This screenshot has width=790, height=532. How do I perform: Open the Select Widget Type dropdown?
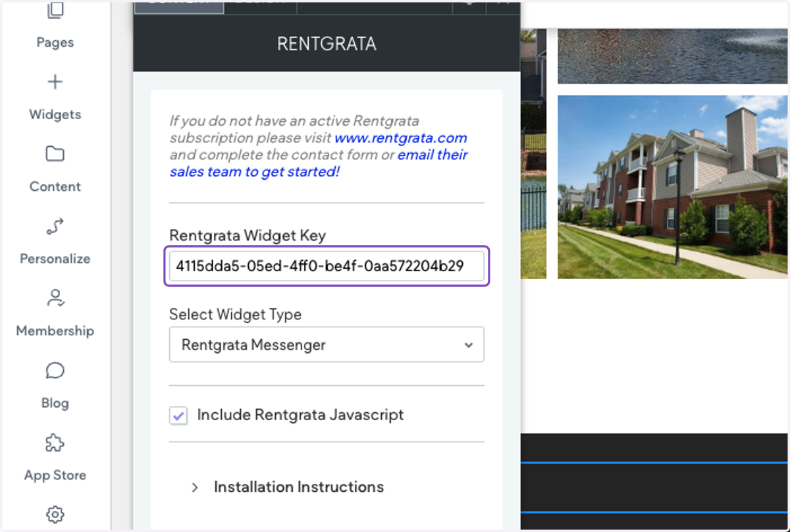tap(327, 344)
